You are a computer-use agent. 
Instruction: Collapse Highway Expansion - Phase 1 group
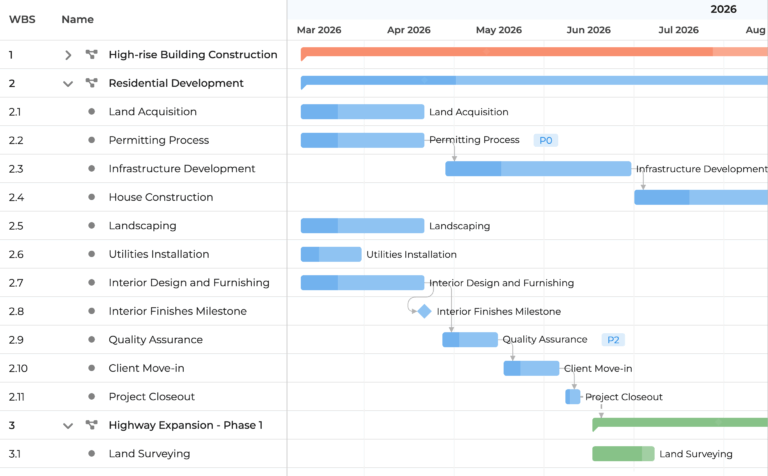[x=68, y=426]
